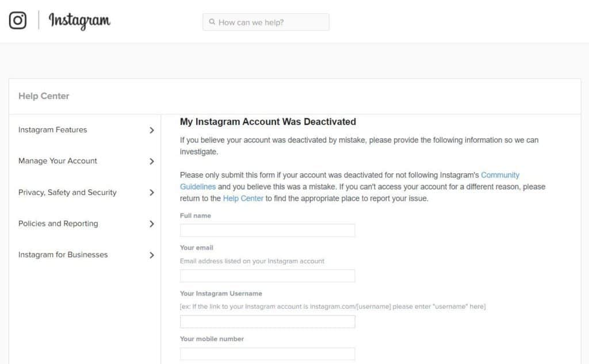Expand Instagram for Businesses chevron
Image resolution: width=589 pixels, height=364 pixels.
coord(152,255)
